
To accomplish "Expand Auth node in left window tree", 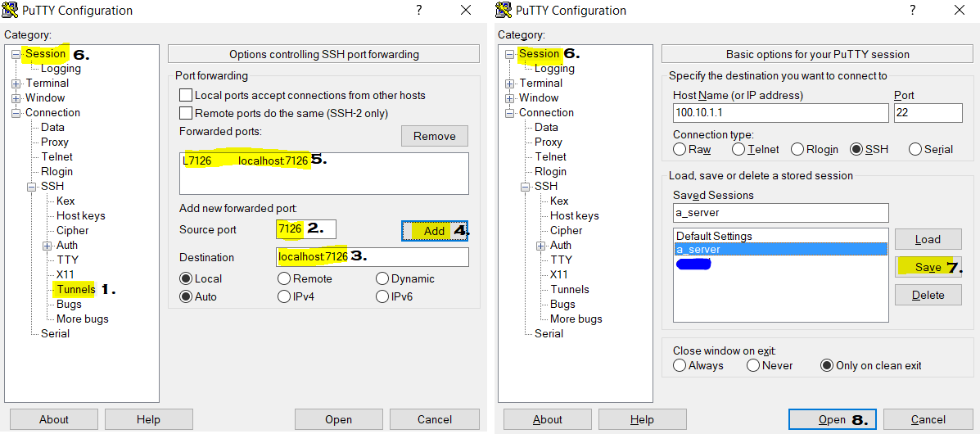I will point(47,246).
